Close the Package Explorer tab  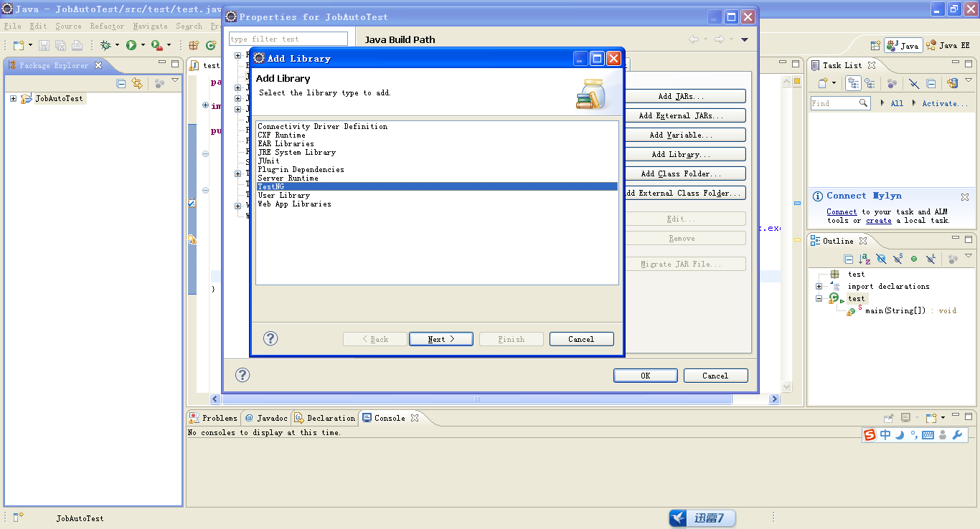tap(98, 65)
